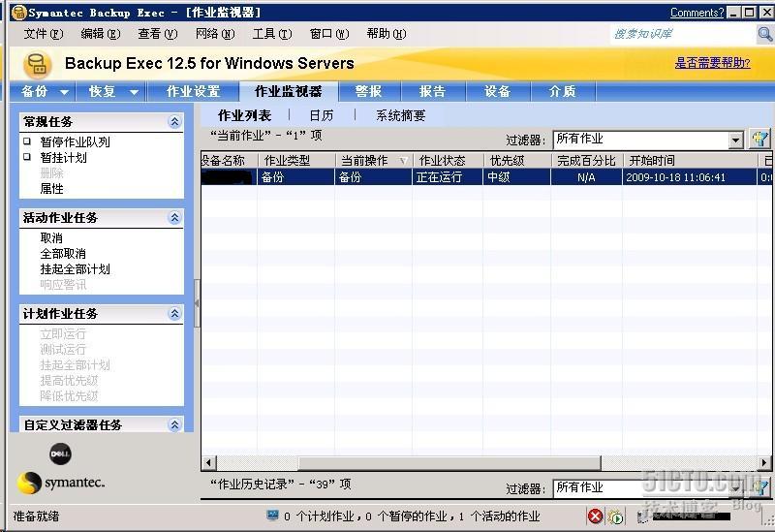Screen dimensions: 775x532
Task: Select the 作业列表 view
Action: 245,115
